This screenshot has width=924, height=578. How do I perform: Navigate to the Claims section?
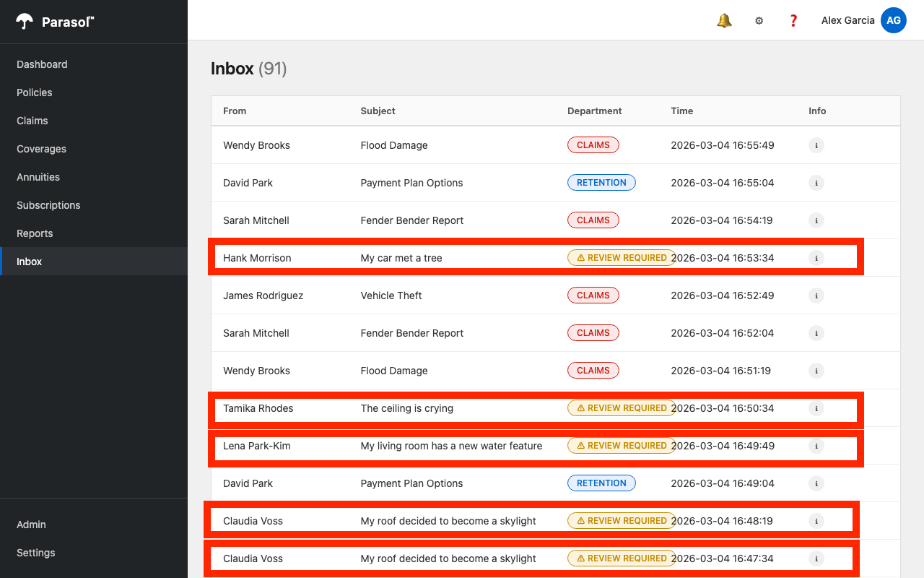coord(31,121)
